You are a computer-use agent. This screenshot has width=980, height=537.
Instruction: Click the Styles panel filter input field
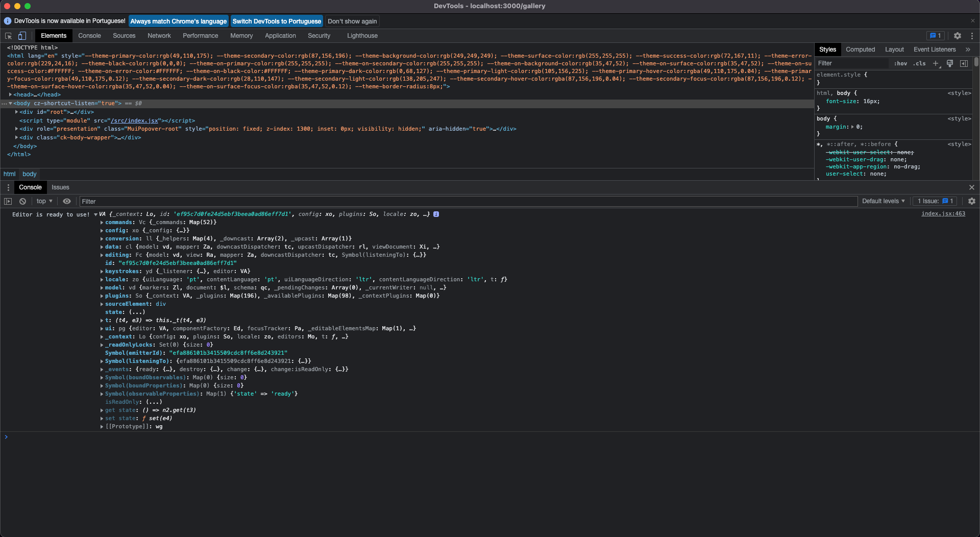852,63
